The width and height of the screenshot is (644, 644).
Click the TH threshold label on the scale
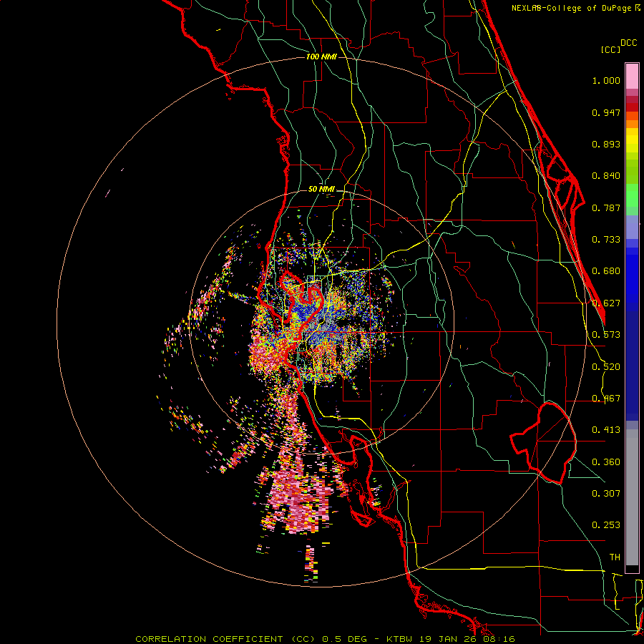pyautogui.click(x=615, y=557)
